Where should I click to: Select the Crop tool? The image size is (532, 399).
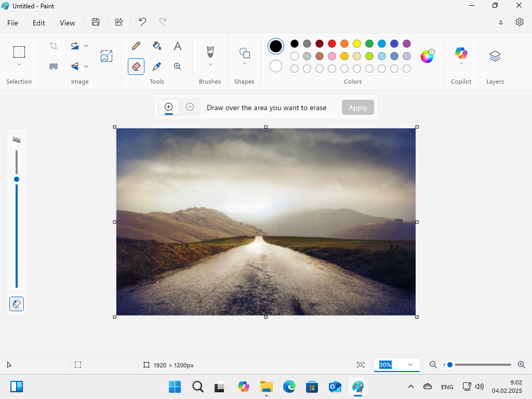pyautogui.click(x=52, y=46)
